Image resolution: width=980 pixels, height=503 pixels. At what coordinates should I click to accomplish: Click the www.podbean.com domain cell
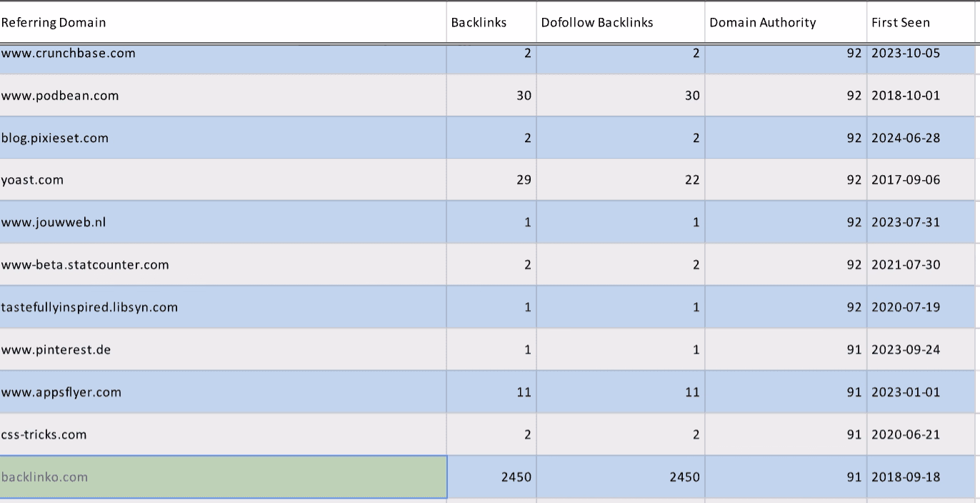(223, 95)
